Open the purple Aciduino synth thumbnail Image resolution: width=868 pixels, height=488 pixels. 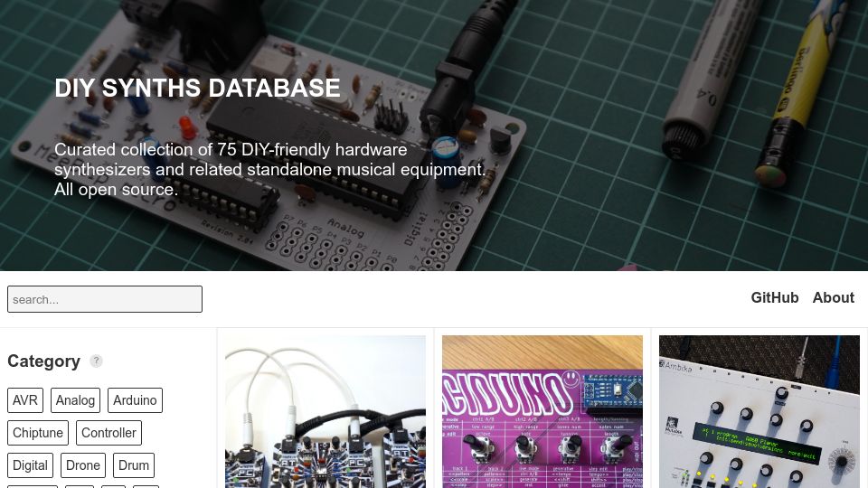click(542, 412)
